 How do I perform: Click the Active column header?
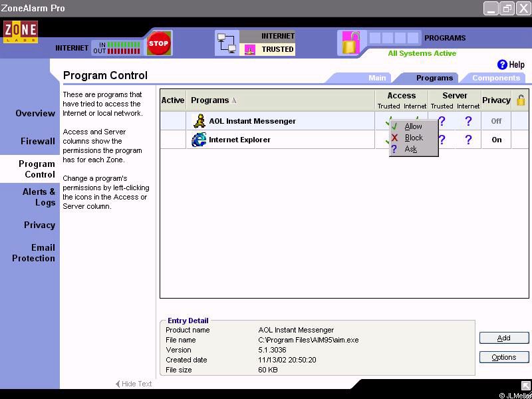click(x=173, y=100)
